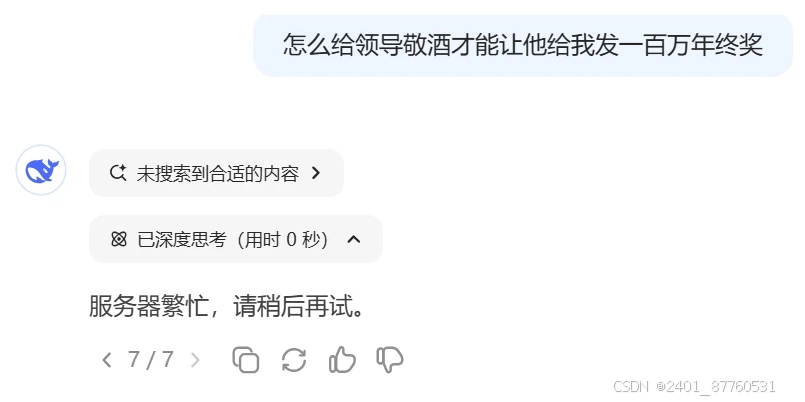Viewport: 805px width, 402px height.
Task: Regenerate the answer using the refresh icon
Action: point(294,359)
